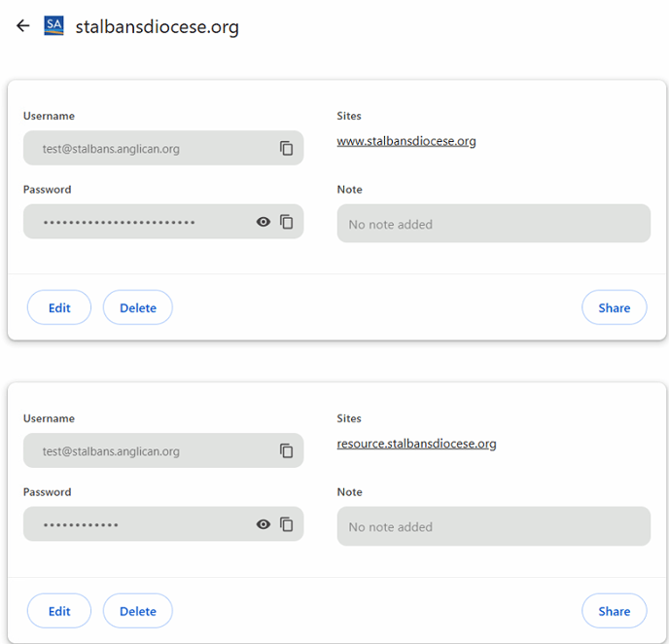
Task: Open the resource.stalbansdiocese.org site link
Action: click(416, 444)
